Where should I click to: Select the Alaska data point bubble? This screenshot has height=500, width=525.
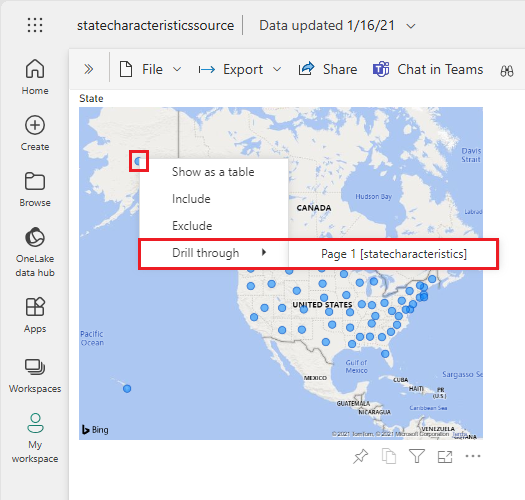pyautogui.click(x=138, y=161)
